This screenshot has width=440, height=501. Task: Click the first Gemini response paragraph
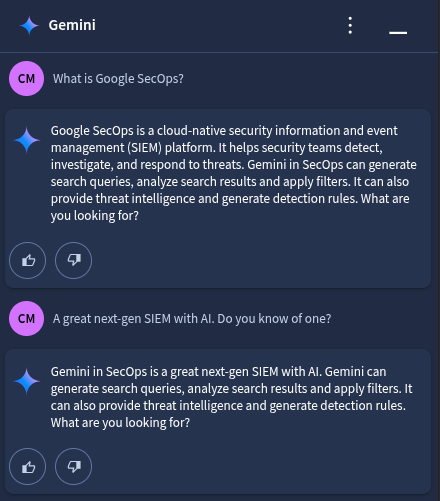[234, 173]
